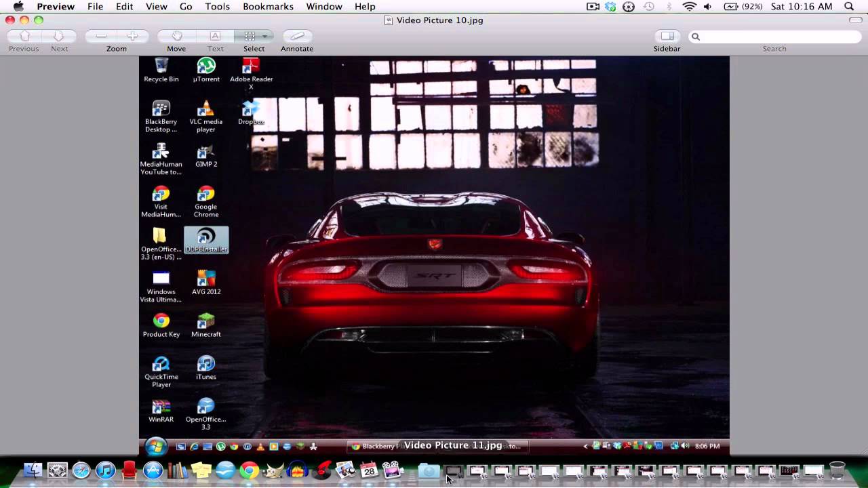This screenshot has width=868, height=488.
Task: Launch iTunes from the Dock
Action: point(105,470)
